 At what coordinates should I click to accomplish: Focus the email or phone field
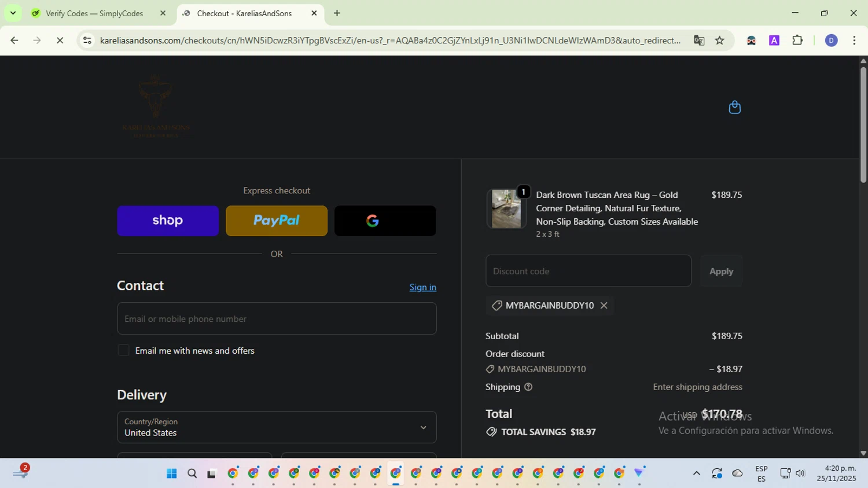click(x=277, y=318)
